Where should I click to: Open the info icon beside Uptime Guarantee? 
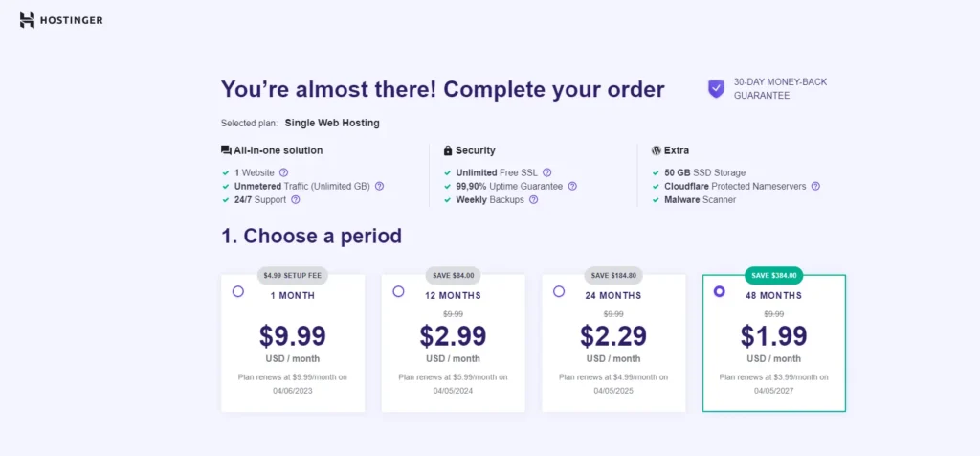pos(572,187)
